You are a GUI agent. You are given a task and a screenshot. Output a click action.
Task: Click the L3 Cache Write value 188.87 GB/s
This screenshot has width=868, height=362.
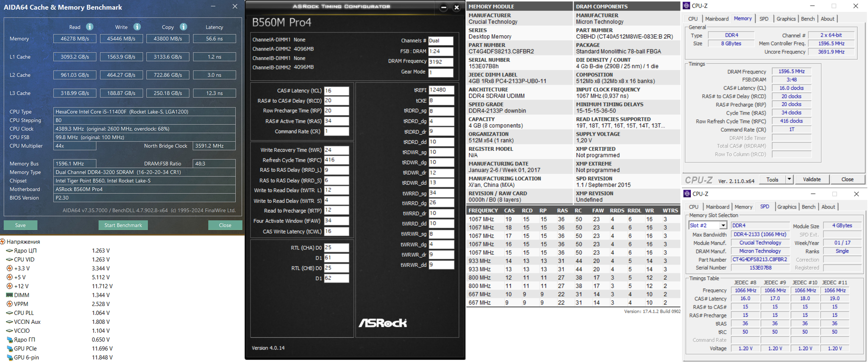click(121, 93)
